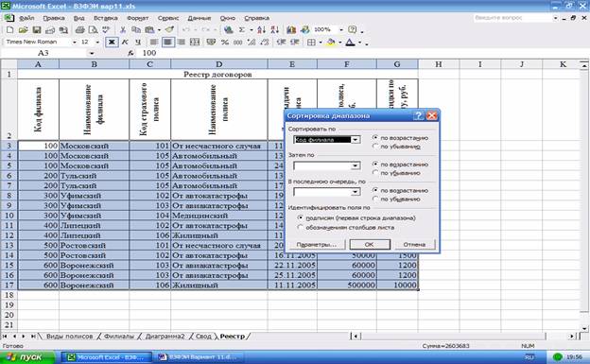Open the Правка menu
590x364 pixels.
[x=54, y=18]
